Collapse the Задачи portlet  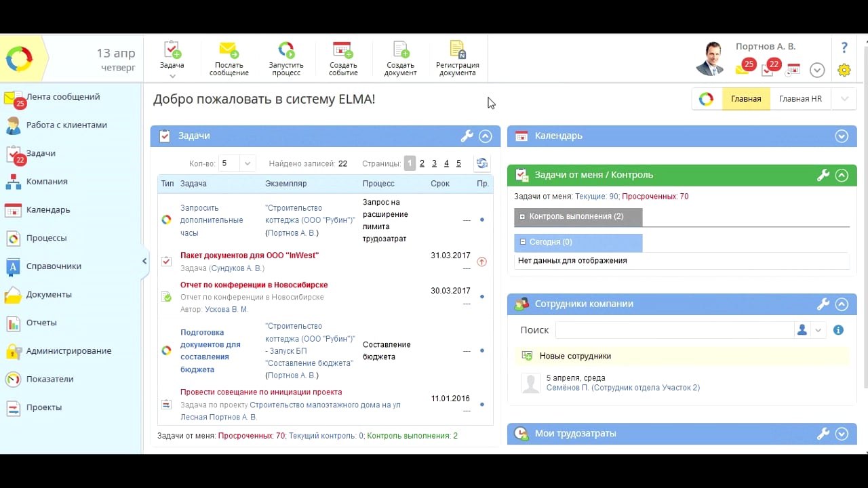point(485,136)
